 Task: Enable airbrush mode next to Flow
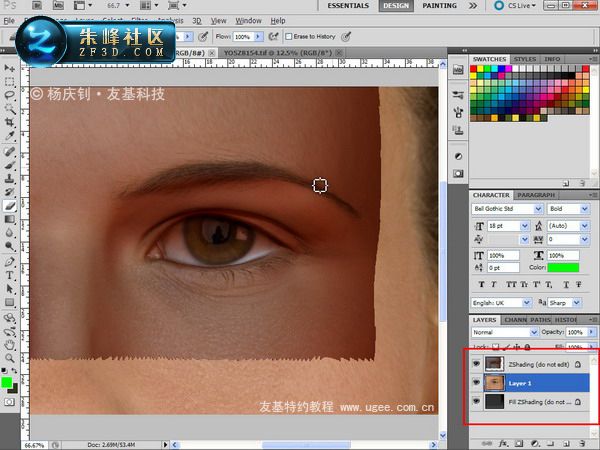[x=273, y=37]
